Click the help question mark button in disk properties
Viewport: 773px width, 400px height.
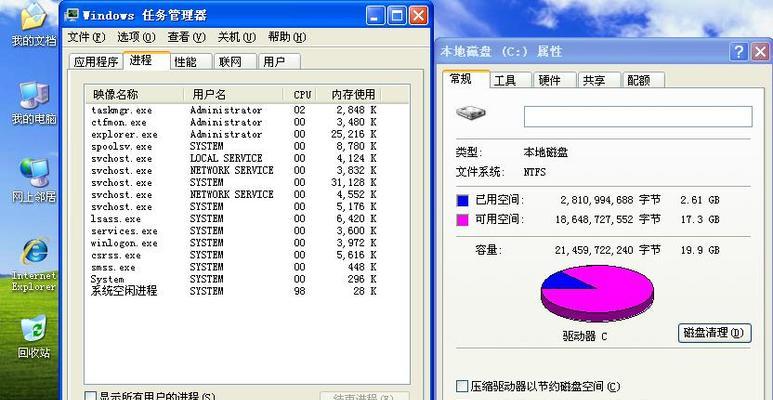tap(738, 51)
